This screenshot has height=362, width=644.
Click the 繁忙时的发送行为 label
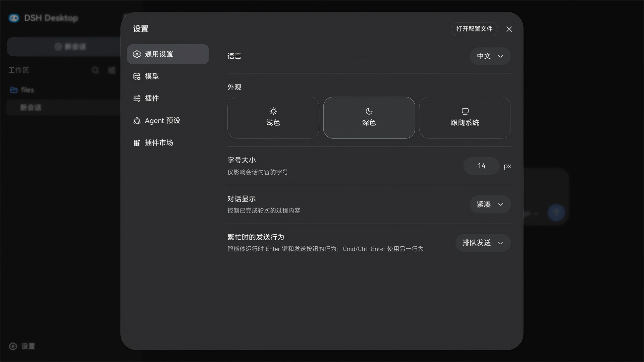256,237
